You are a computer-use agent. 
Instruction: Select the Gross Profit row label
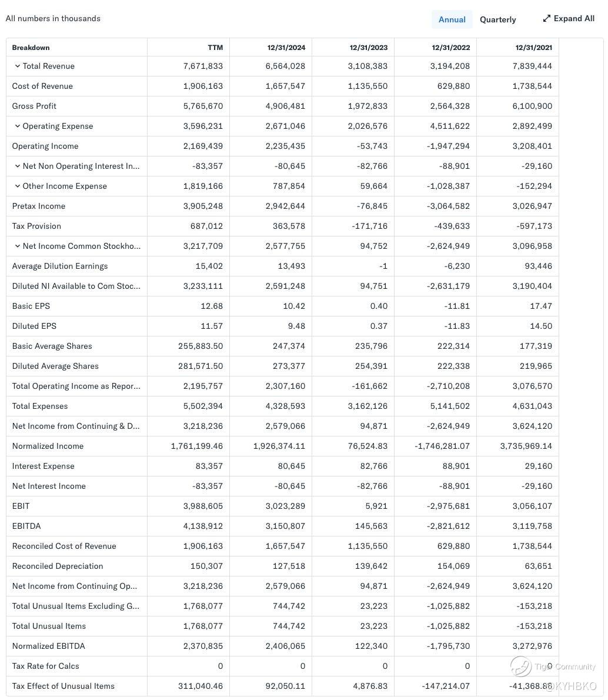tap(34, 106)
